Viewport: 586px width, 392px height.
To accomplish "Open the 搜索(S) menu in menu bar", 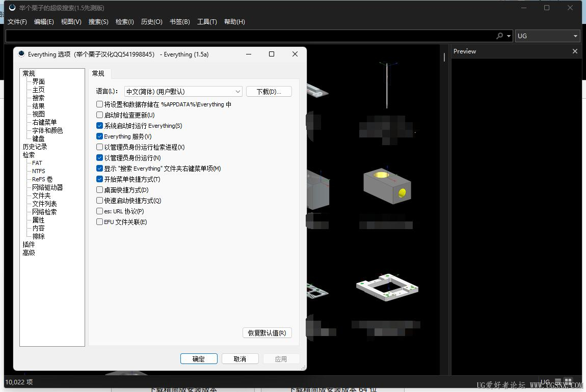I will pyautogui.click(x=98, y=22).
